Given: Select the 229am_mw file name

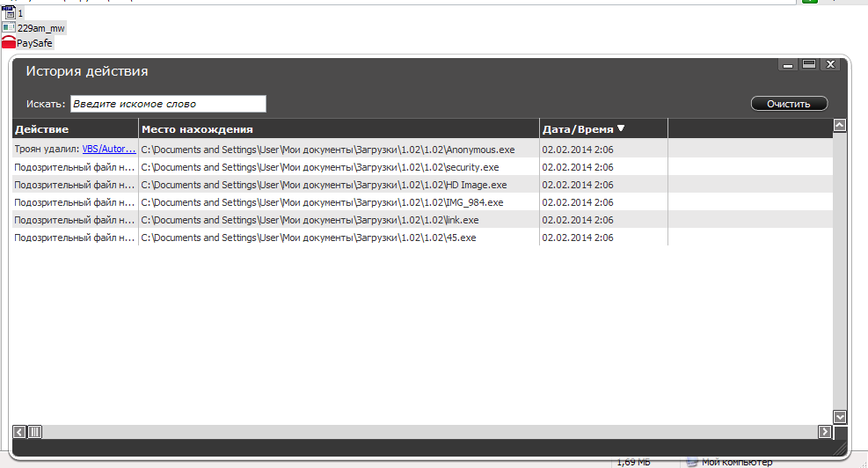Looking at the screenshot, I should pos(41,28).
